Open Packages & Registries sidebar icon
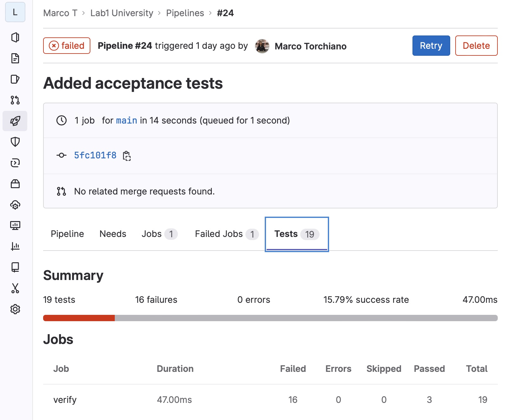 point(15,184)
